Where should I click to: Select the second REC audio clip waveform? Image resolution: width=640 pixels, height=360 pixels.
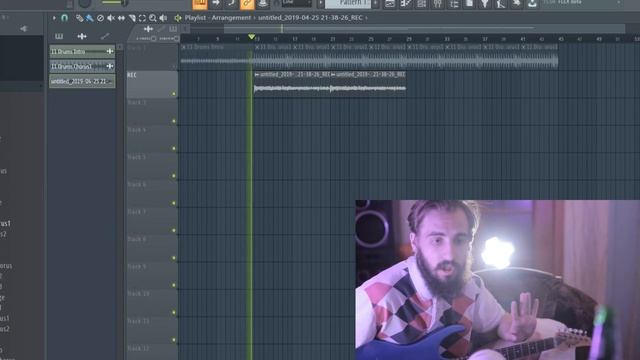pos(368,88)
